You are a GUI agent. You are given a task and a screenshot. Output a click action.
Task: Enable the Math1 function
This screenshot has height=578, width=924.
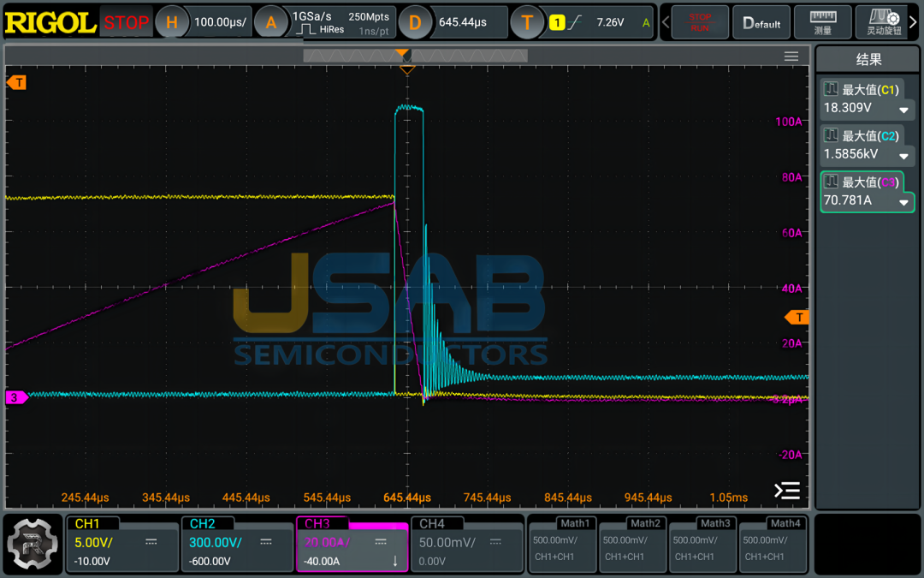pos(563,544)
